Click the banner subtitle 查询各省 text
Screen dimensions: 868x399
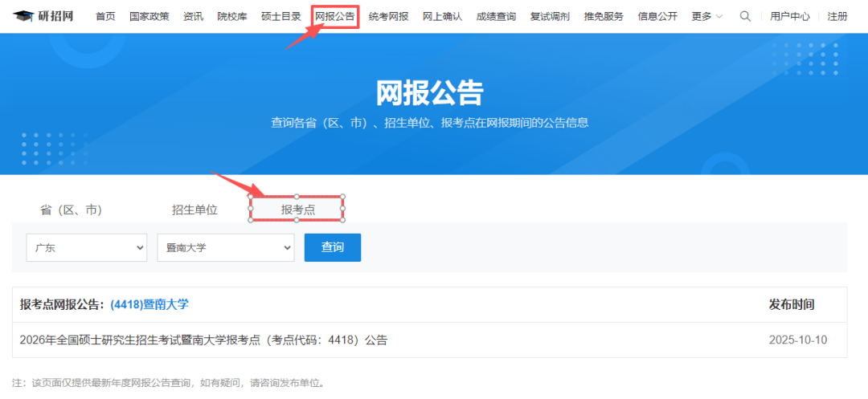429,123
